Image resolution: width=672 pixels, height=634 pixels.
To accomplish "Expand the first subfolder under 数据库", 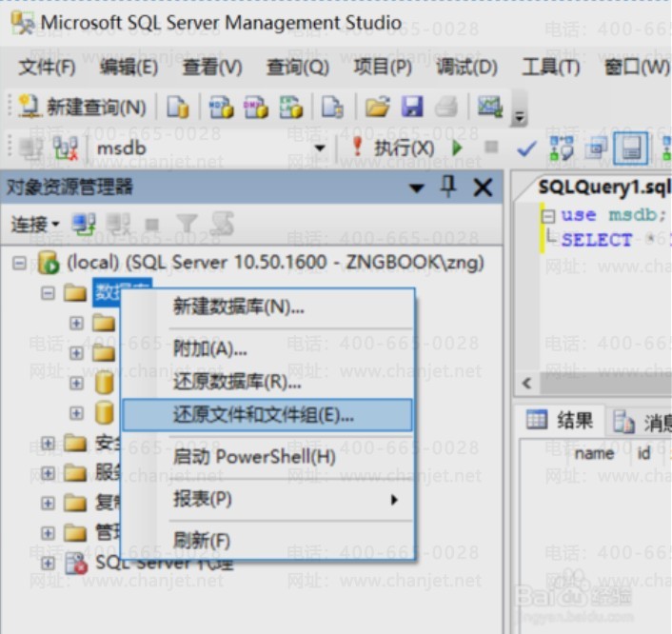I will pos(76,323).
